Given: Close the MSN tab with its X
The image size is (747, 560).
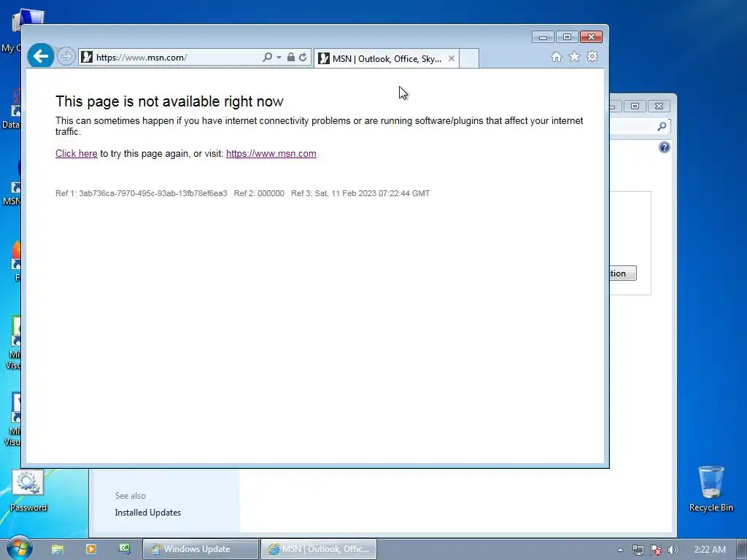Looking at the screenshot, I should coord(451,58).
